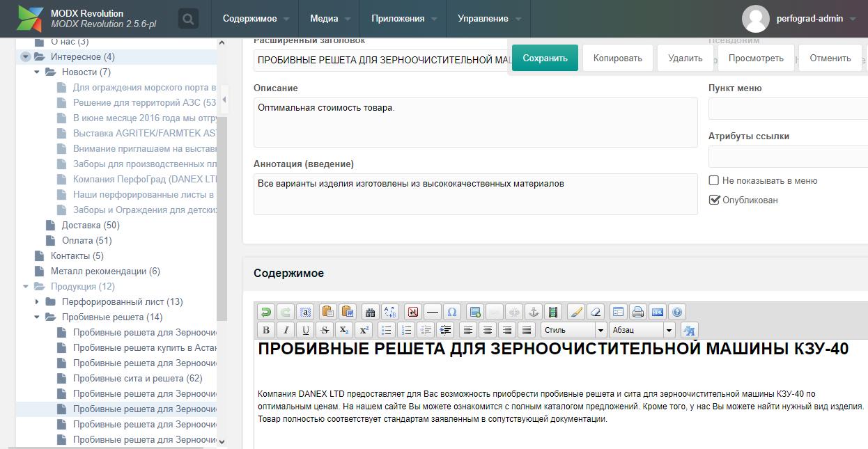Click the editor Help question icon

[676, 312]
